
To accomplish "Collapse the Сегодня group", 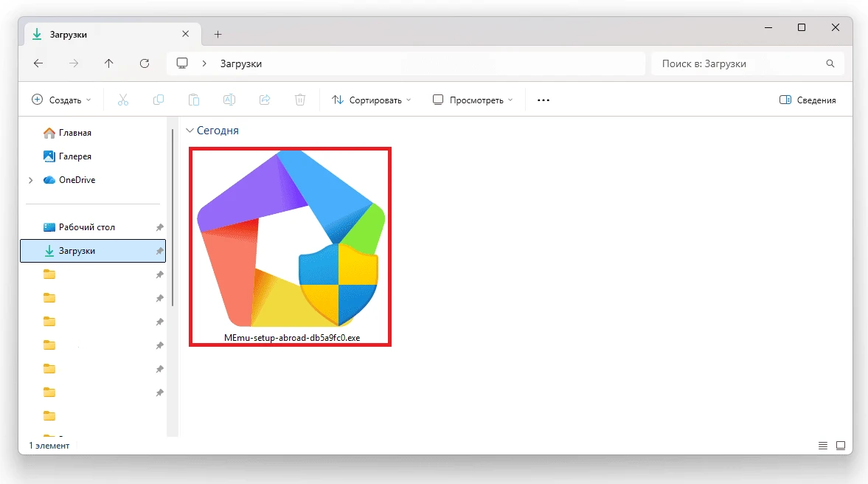I will point(190,131).
